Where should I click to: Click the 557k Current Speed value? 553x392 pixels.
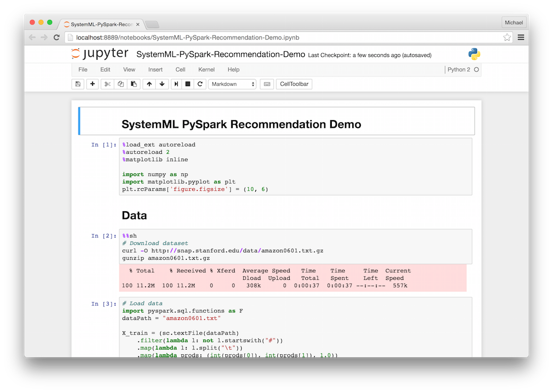coord(400,285)
